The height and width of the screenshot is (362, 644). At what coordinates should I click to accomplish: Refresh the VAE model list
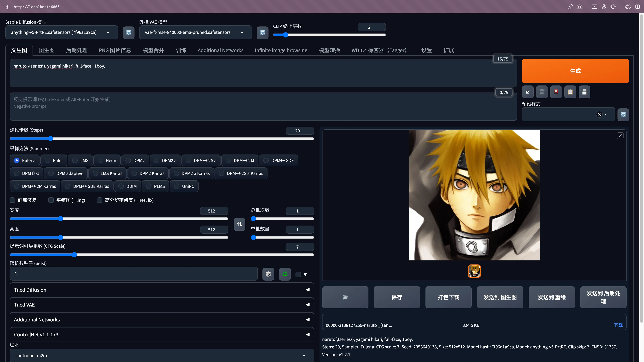262,33
